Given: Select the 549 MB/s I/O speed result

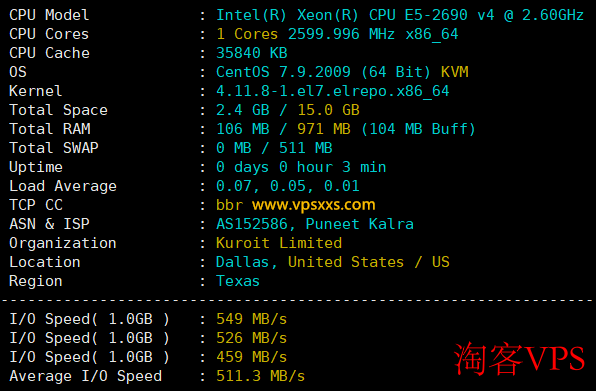Looking at the screenshot, I should [x=252, y=319].
